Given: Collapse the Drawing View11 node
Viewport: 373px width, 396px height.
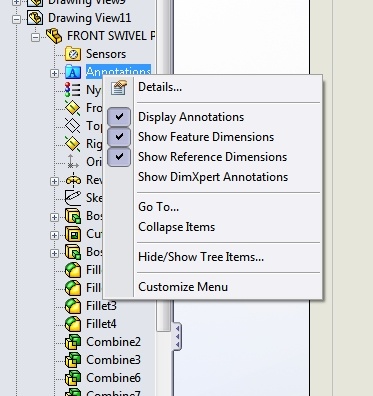Looking at the screenshot, I should [x=16, y=19].
